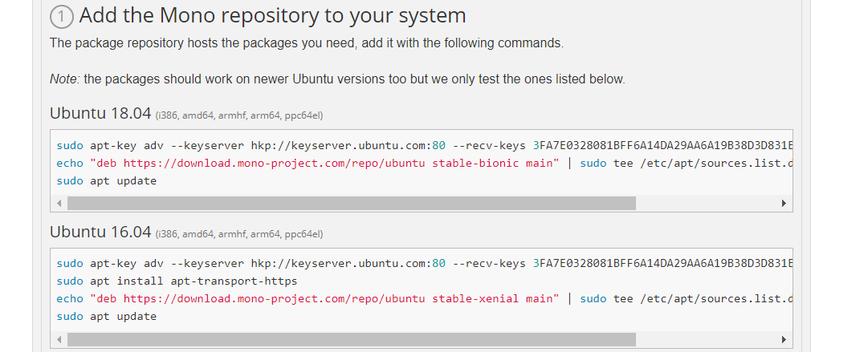
Task: Click 'sudo apt update' in Ubuntu 16.04 block
Action: [x=106, y=317]
